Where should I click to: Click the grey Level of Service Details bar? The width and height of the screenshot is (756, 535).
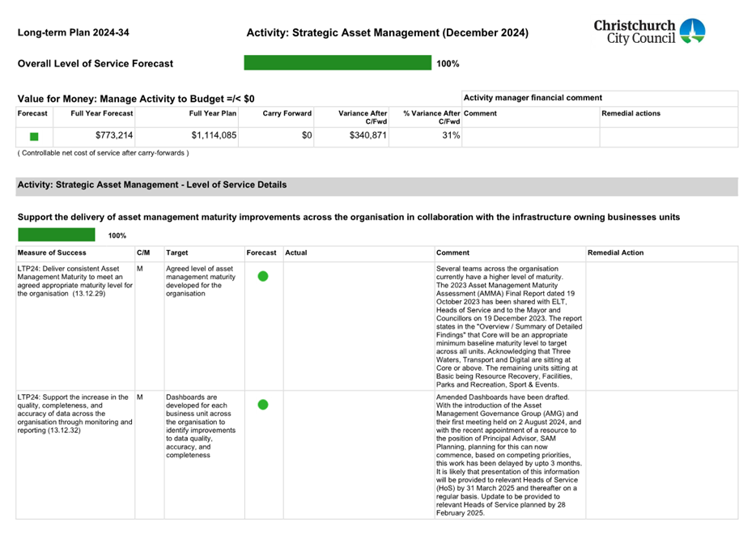[x=376, y=185]
